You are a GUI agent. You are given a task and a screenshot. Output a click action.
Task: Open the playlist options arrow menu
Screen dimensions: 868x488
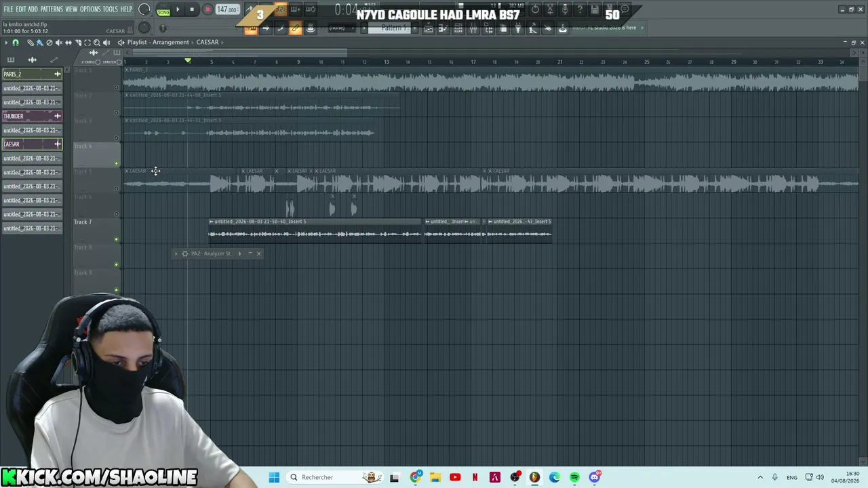click(6, 43)
